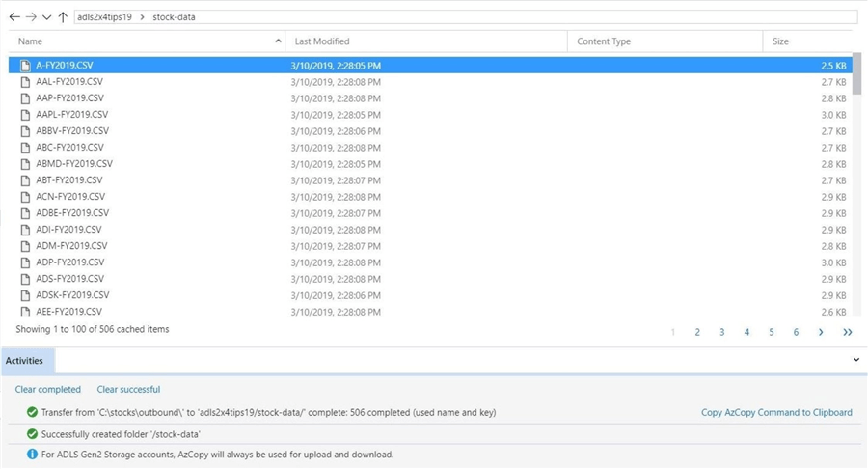Click the ADBE-FY2019.CSV file name

click(x=72, y=213)
